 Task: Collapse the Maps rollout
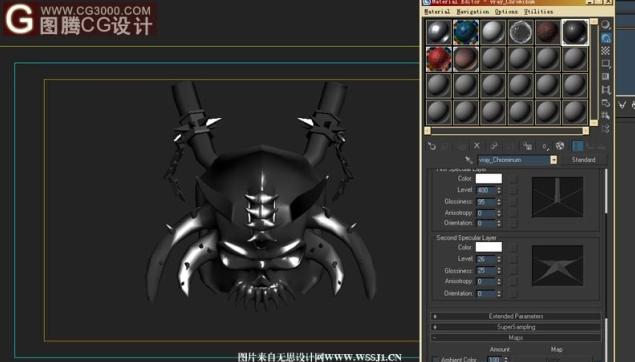[x=516, y=337]
